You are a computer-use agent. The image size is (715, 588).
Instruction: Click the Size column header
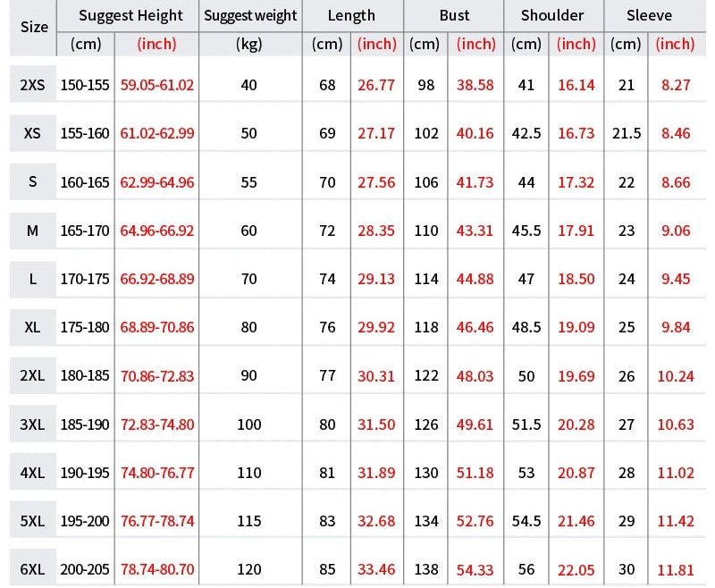(34, 27)
